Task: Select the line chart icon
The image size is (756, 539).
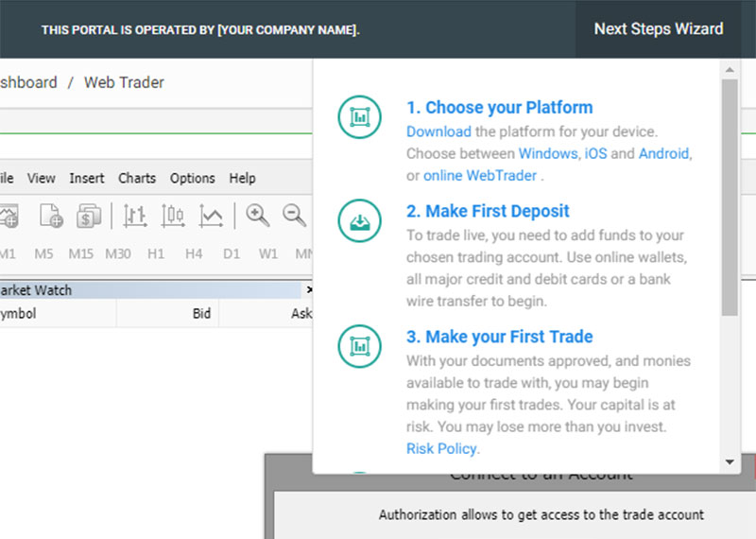Action: tap(211, 216)
